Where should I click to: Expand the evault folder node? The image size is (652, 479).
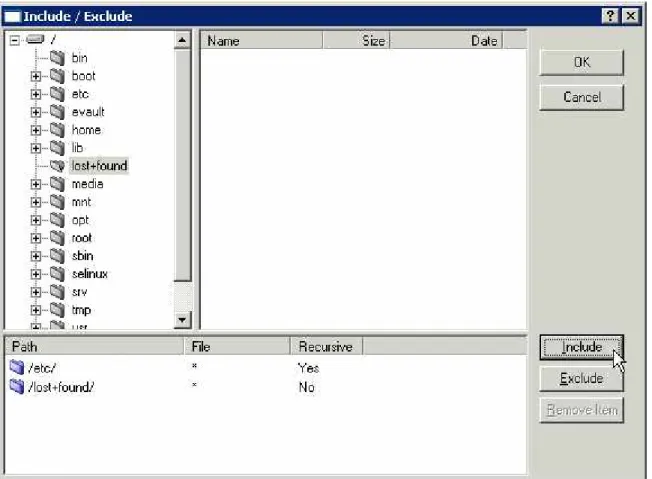[36, 112]
